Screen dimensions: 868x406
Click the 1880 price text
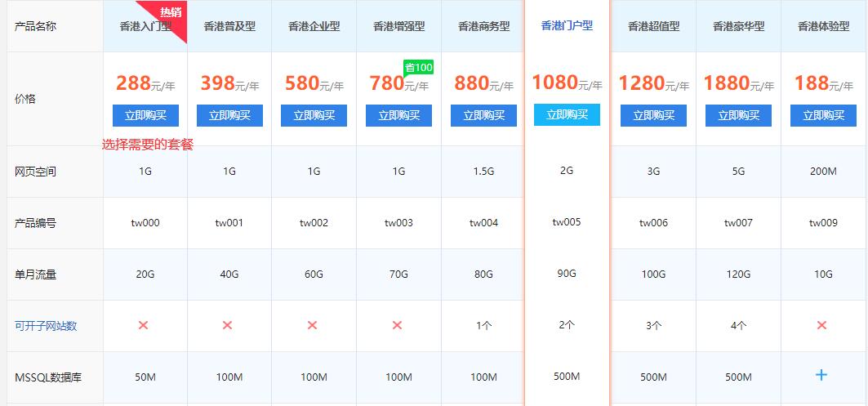(727, 83)
